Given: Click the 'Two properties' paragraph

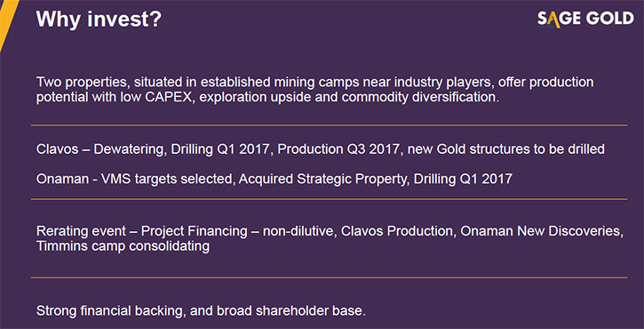Looking at the screenshot, I should pyautogui.click(x=314, y=90).
